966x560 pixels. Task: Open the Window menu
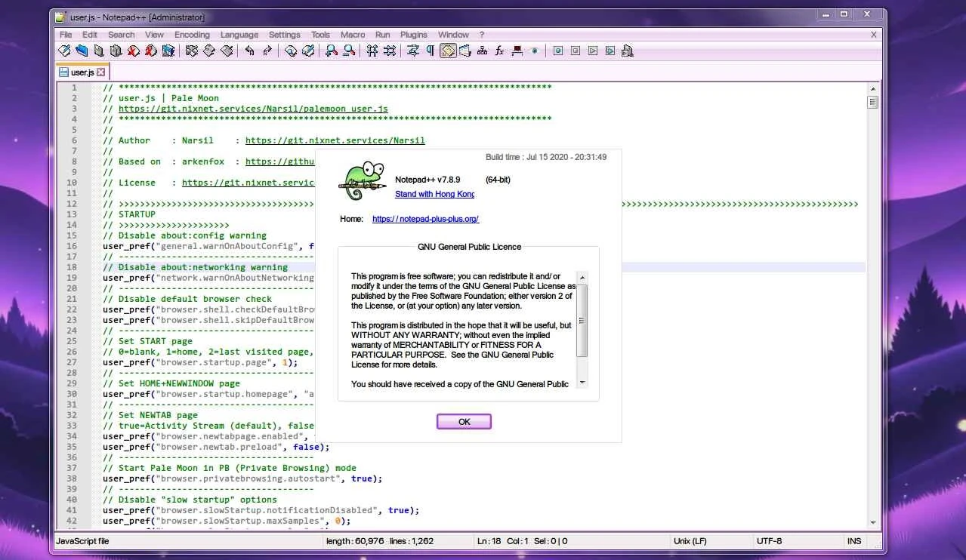tap(454, 35)
